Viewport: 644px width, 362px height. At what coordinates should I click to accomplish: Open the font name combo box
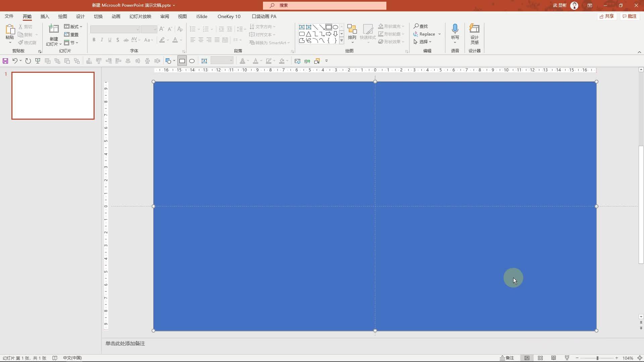click(115, 29)
